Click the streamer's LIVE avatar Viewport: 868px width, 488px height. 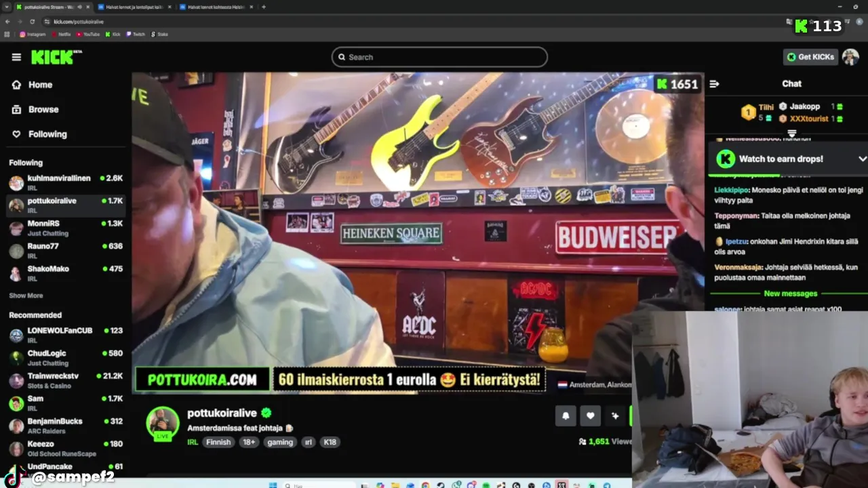point(163,424)
